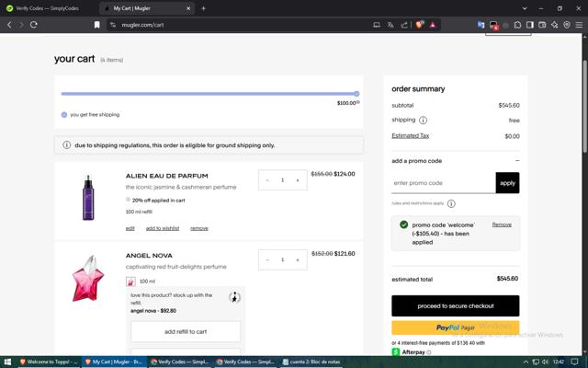Click the ALIEN EAU DE PARFUM product title
Image resolution: width=588 pixels, height=368 pixels.
[167, 176]
